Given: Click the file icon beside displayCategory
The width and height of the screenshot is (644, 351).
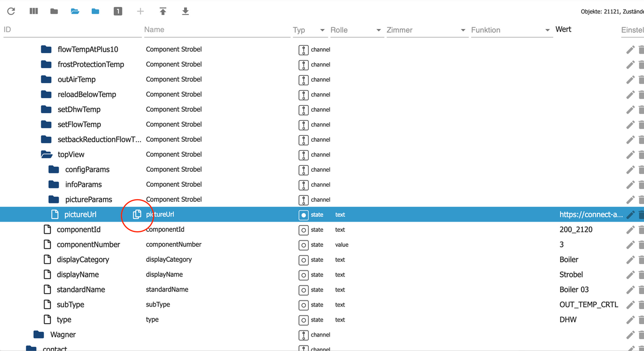Looking at the screenshot, I should [47, 259].
